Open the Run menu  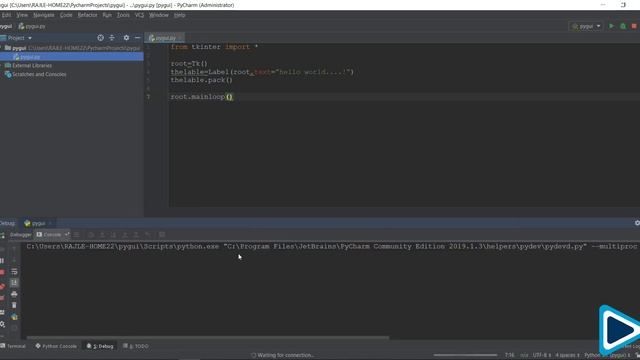click(x=107, y=15)
